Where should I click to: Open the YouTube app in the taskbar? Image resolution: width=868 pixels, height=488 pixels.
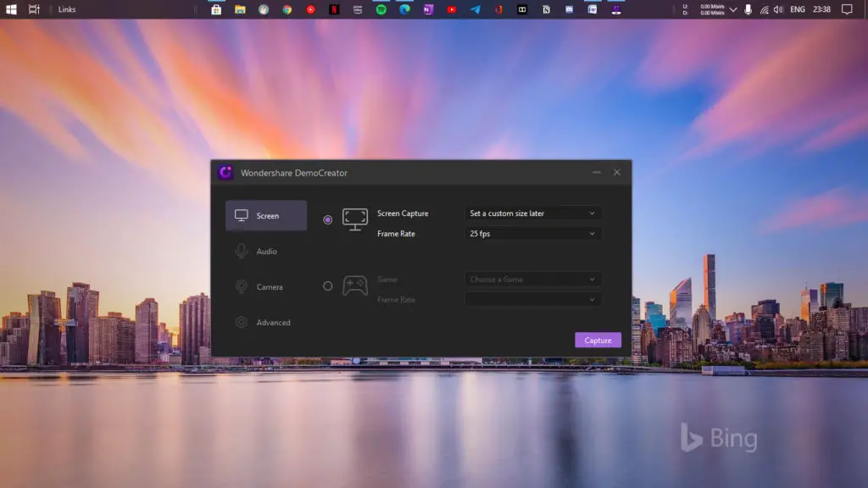tap(452, 9)
